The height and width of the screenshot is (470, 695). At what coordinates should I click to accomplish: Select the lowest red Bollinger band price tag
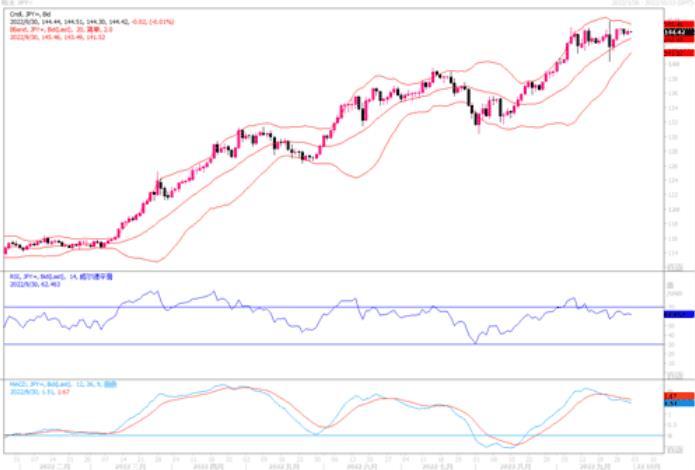(679, 53)
